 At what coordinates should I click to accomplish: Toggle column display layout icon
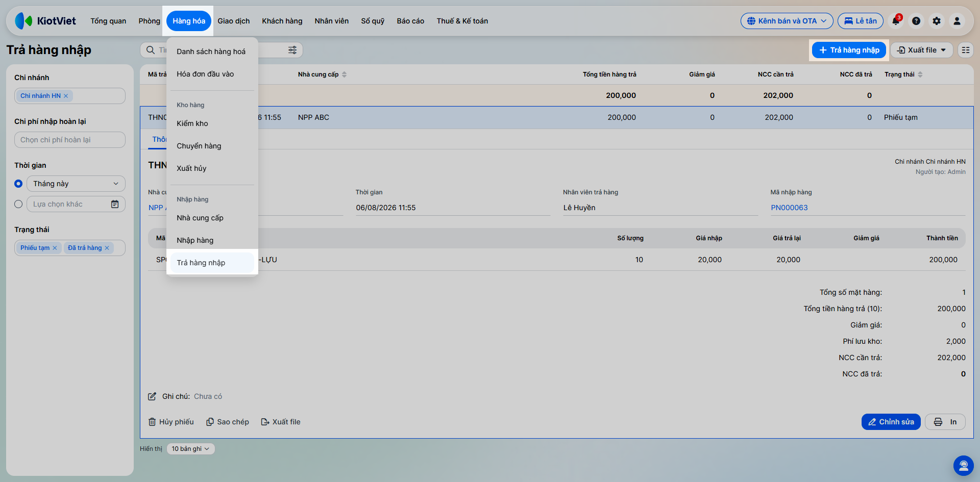click(x=966, y=50)
